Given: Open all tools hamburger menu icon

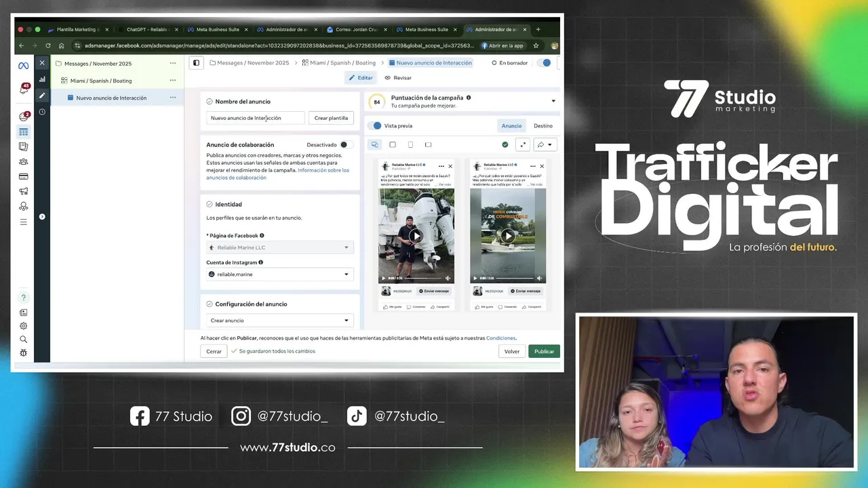Looking at the screenshot, I should tap(24, 222).
